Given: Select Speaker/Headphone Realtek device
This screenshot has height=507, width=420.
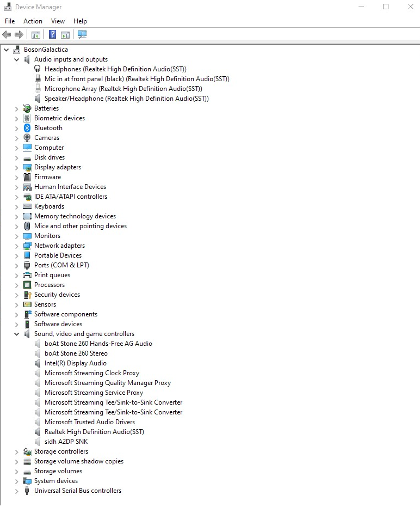Looking at the screenshot, I should pos(127,98).
